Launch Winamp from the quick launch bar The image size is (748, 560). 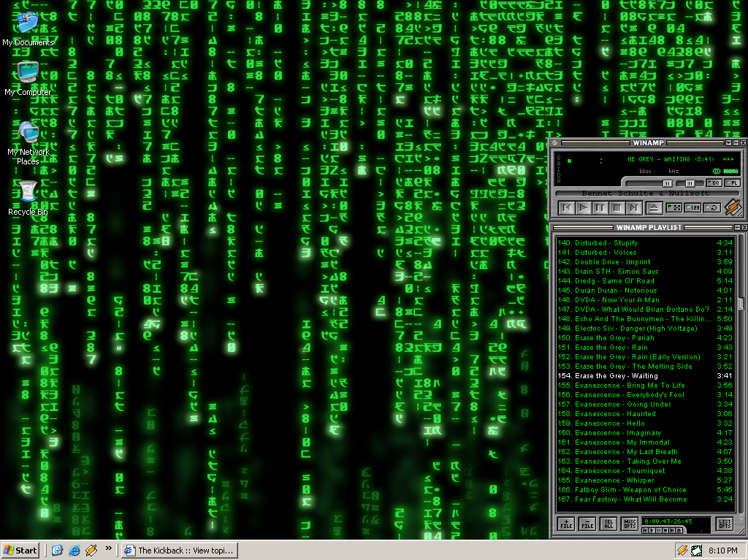[x=91, y=551]
